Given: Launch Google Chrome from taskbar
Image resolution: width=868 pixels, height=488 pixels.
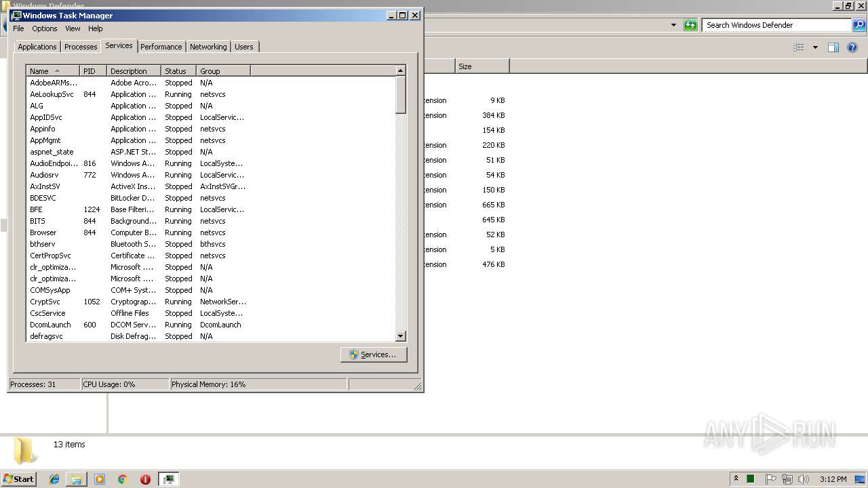Looking at the screenshot, I should point(123,479).
